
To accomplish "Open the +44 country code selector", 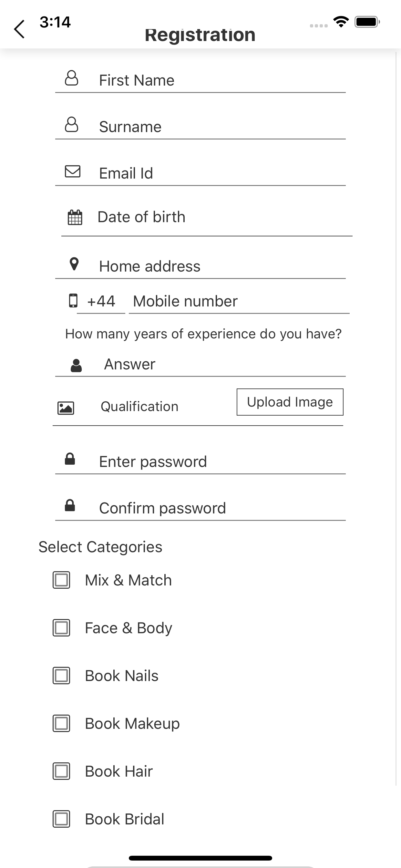I will tap(101, 301).
